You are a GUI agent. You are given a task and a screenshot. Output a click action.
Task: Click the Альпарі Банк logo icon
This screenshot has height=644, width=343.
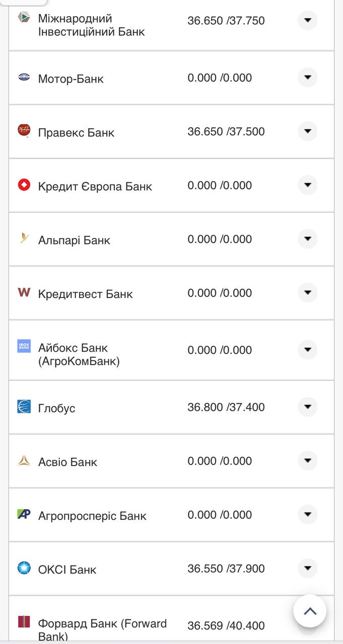(24, 238)
